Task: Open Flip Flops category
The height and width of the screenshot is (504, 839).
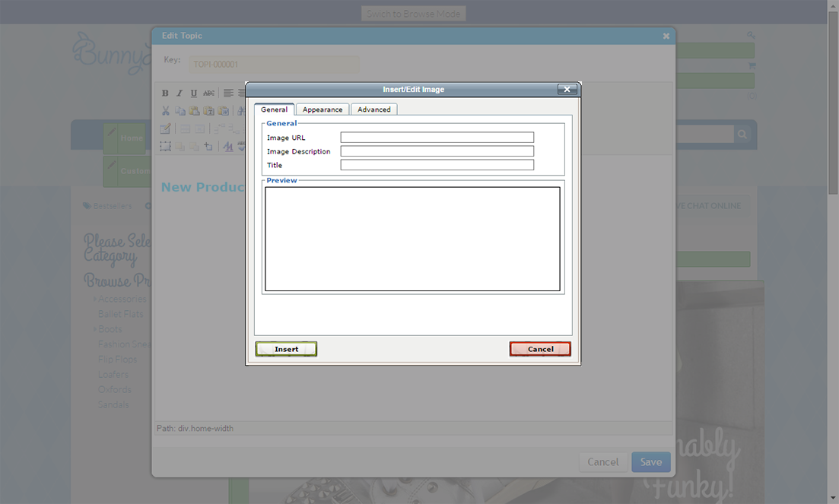Action: (117, 359)
